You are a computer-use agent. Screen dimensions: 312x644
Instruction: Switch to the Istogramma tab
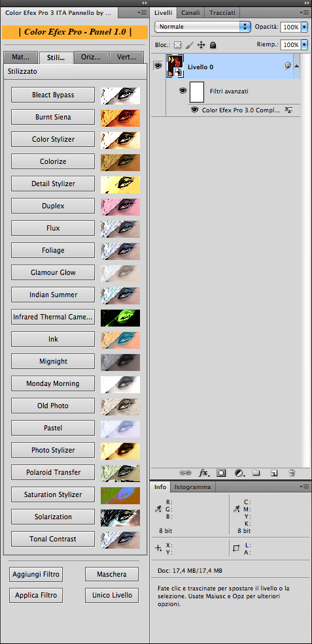(x=192, y=487)
